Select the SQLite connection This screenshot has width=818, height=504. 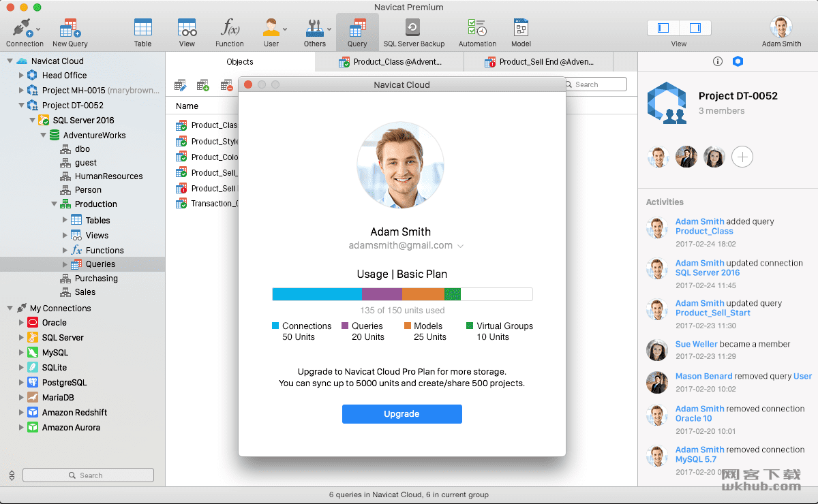tap(55, 368)
